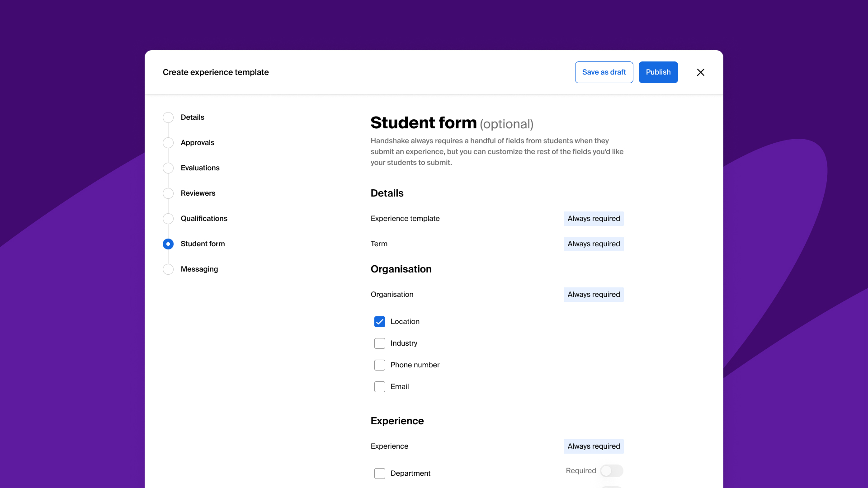Publish the experience template
The image size is (868, 488).
pyautogui.click(x=658, y=72)
